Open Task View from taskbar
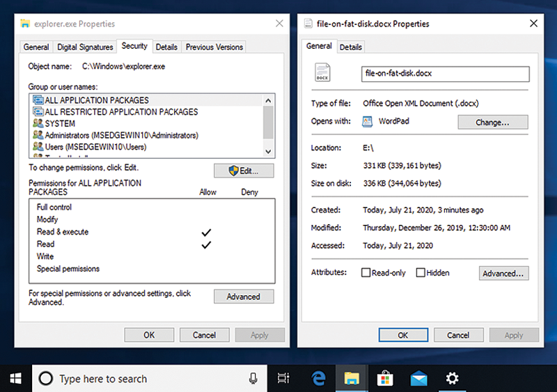Screen dimensions: 557x392 point(283,379)
